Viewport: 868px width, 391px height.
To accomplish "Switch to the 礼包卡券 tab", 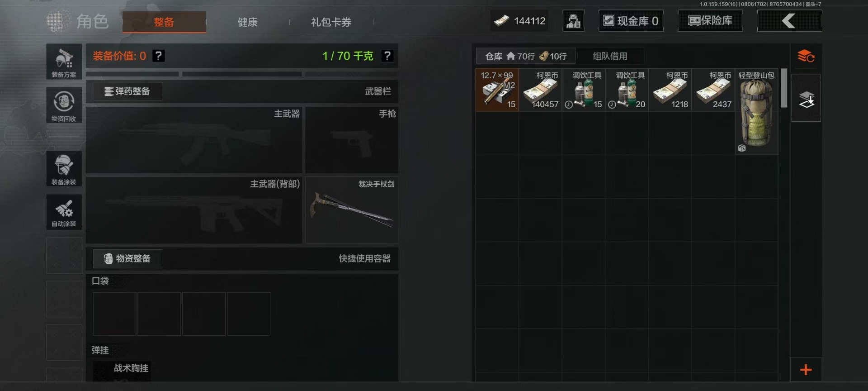I will pos(331,22).
